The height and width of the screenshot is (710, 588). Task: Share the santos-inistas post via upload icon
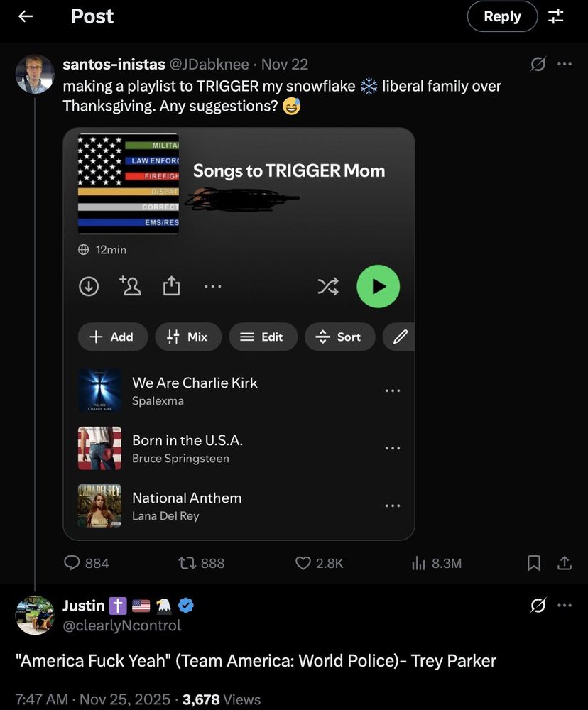(565, 563)
